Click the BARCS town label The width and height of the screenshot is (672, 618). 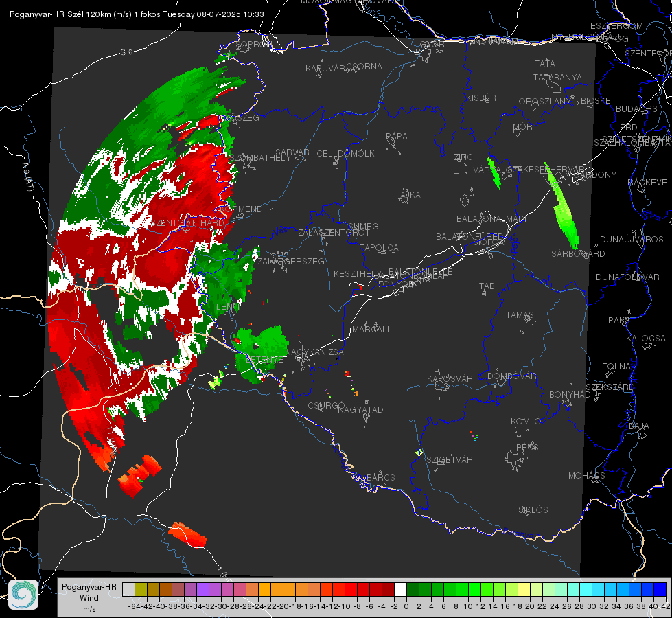click(380, 477)
